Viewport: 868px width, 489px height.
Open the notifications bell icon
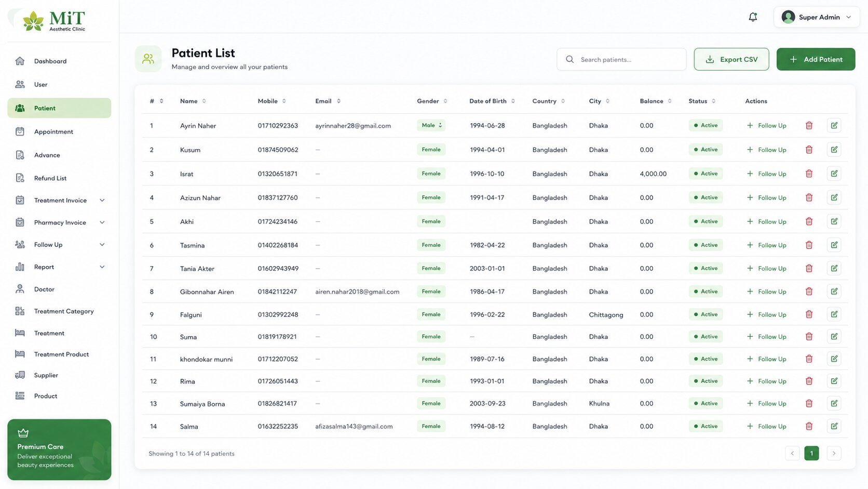(753, 17)
